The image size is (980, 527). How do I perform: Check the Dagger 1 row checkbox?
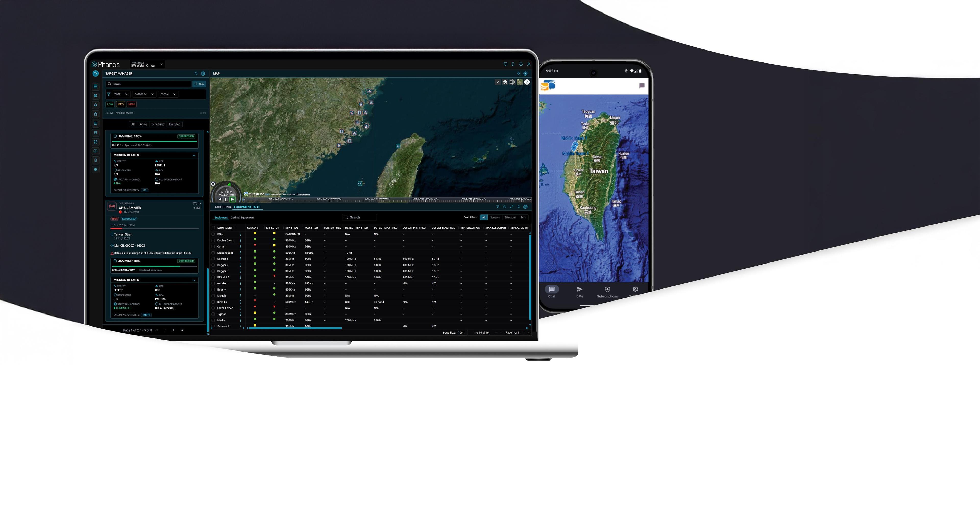213,259
